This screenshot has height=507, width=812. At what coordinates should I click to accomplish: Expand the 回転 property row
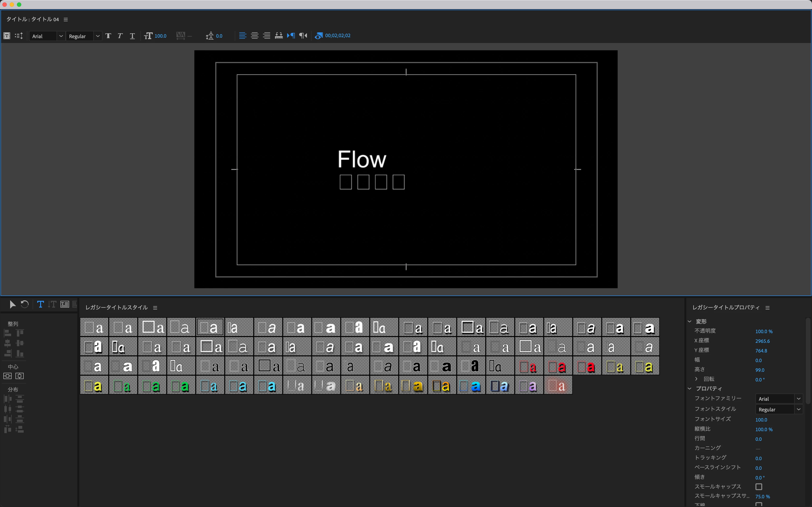(696, 379)
